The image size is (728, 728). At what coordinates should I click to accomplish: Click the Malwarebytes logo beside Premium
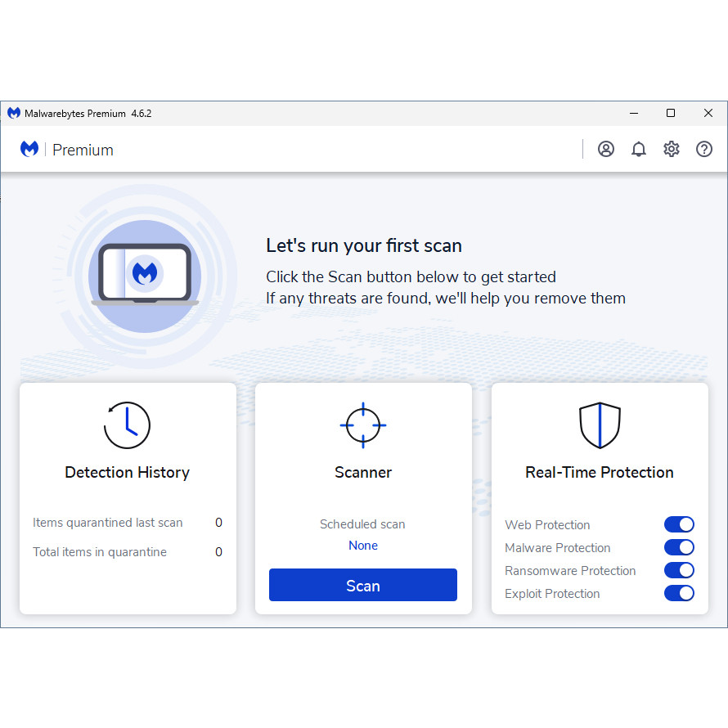tap(29, 149)
